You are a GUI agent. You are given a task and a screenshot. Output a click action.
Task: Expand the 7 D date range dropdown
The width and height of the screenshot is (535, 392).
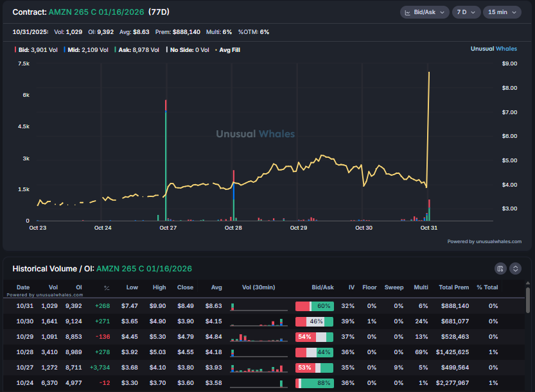(x=466, y=12)
